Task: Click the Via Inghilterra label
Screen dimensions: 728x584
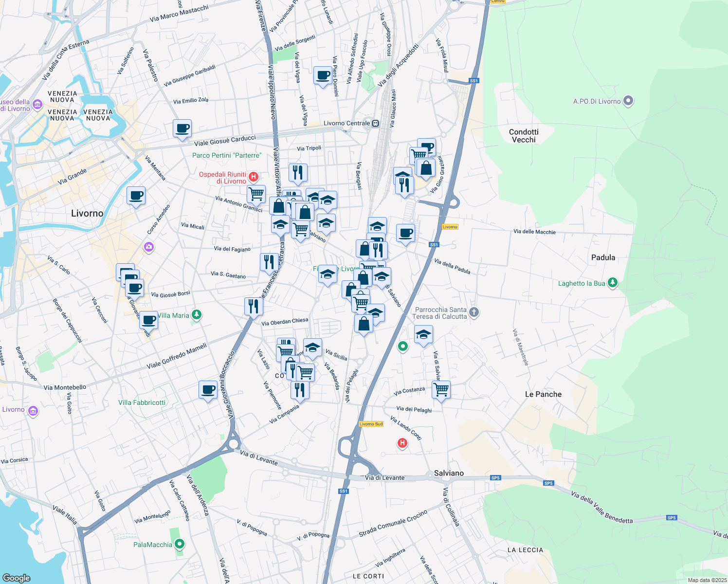Action: (x=390, y=558)
